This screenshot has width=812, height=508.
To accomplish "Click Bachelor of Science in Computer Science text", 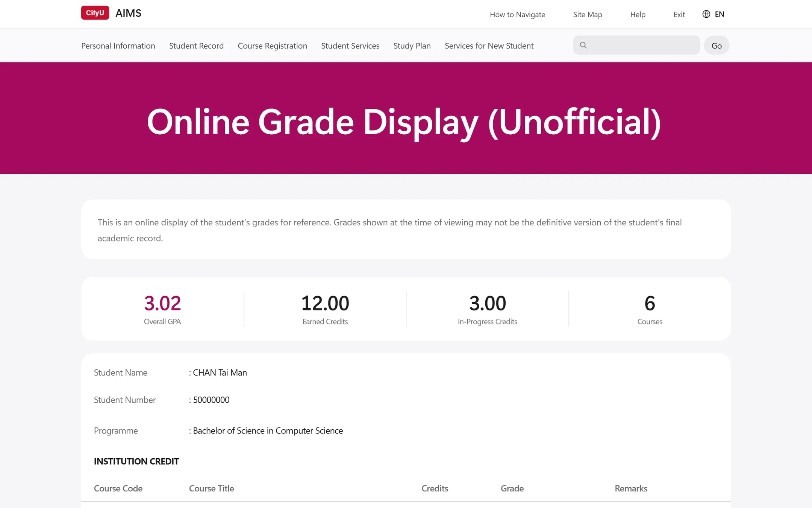I will point(268,431).
